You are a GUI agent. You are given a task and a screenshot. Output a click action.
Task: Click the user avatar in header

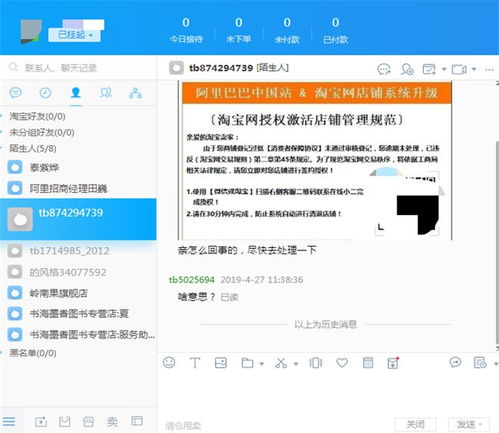31,32
